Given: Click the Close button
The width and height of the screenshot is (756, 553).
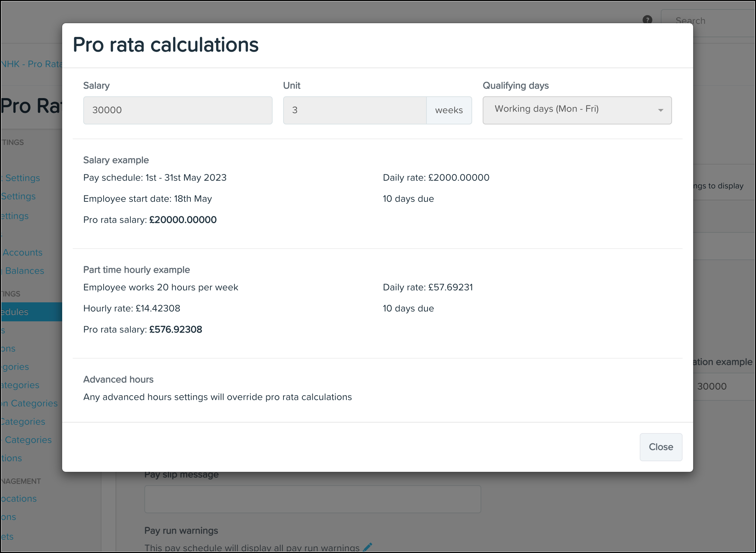Looking at the screenshot, I should click(661, 447).
